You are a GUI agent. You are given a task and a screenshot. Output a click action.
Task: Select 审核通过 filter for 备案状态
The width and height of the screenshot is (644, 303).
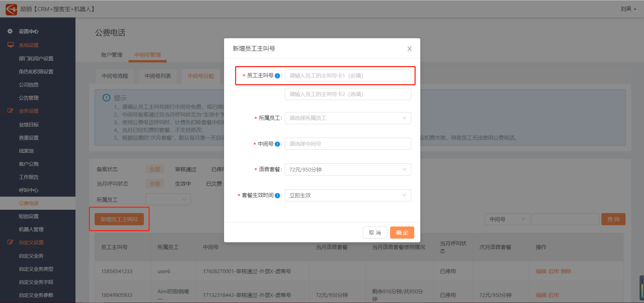pyautogui.click(x=186, y=169)
